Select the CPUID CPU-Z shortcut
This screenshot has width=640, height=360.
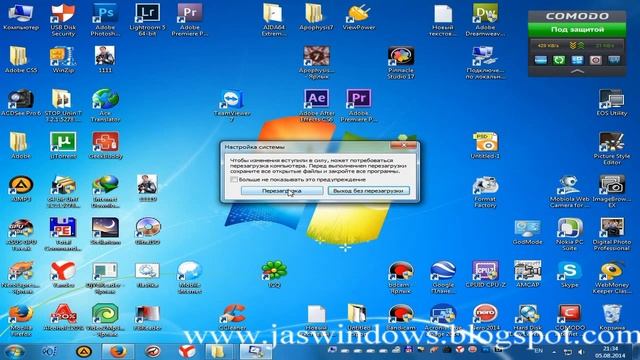485,274
